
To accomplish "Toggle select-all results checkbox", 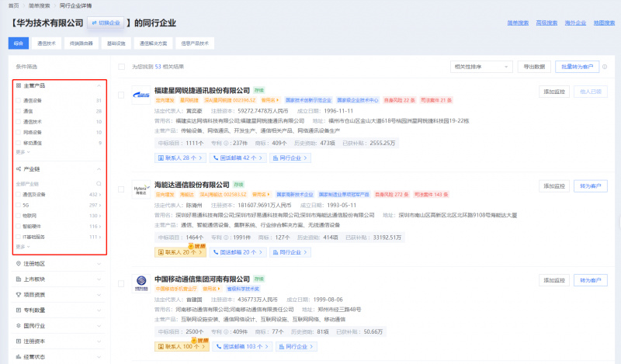I will [122, 67].
